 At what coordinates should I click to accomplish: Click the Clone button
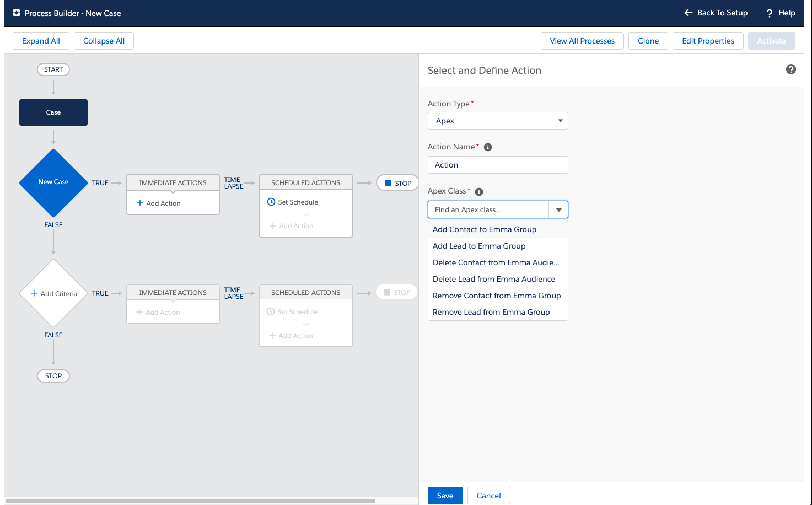[x=648, y=40]
